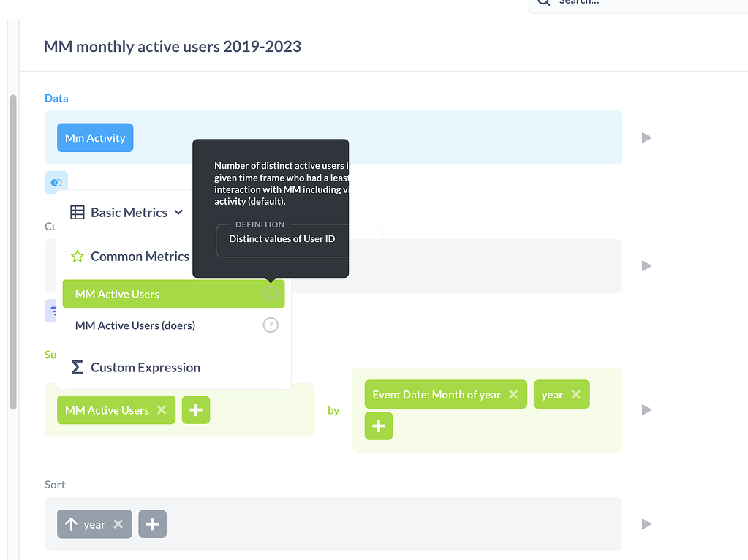Run the Sort section with its play arrow
The width and height of the screenshot is (748, 560).
pyautogui.click(x=646, y=523)
